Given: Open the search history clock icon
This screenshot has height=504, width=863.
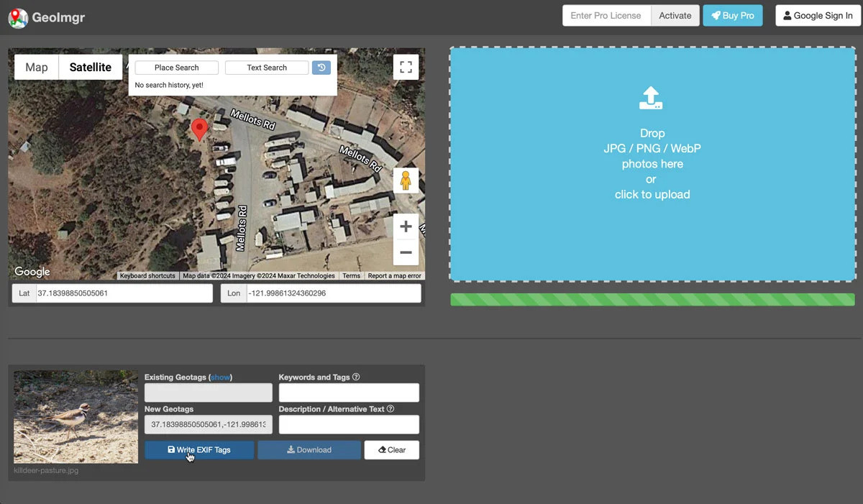Looking at the screenshot, I should click(x=321, y=68).
